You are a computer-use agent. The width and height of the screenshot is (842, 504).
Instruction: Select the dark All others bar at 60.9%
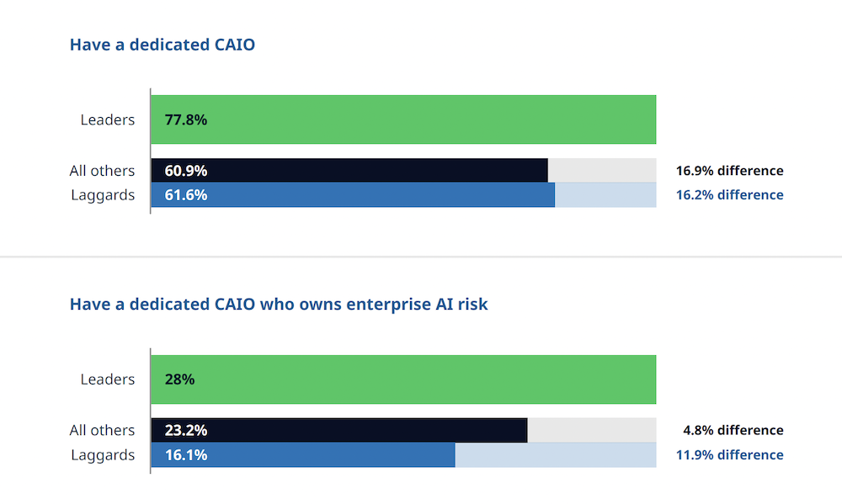tap(349, 171)
